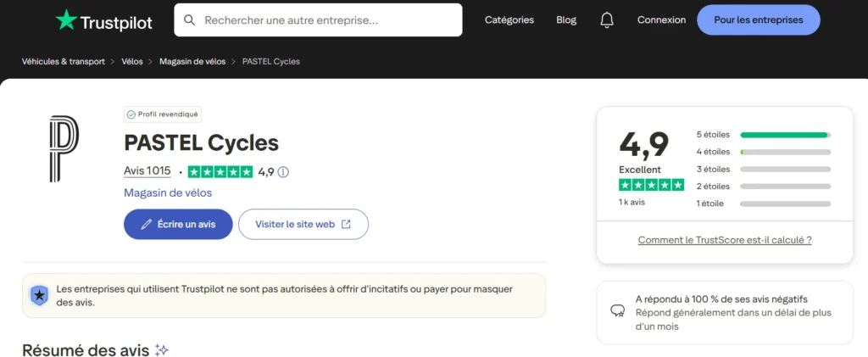868x357 pixels.
Task: Go to Magasin de vélos breadcrumb
Action: click(x=192, y=61)
